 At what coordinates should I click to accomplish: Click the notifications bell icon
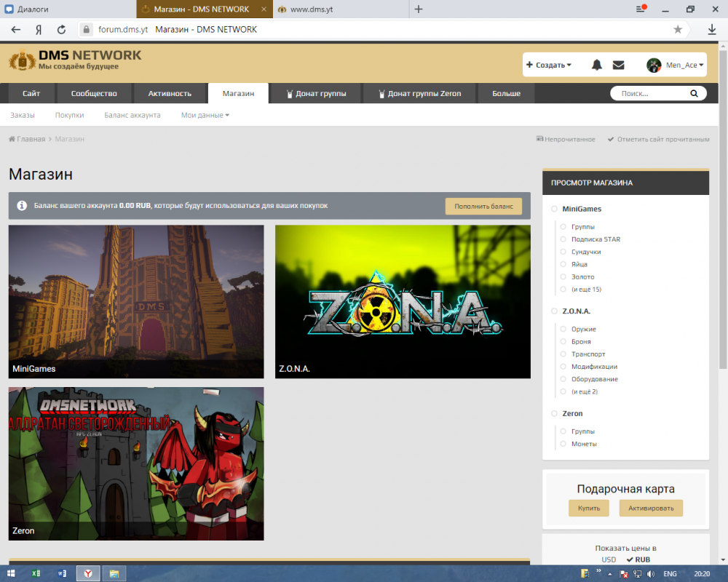click(x=597, y=65)
